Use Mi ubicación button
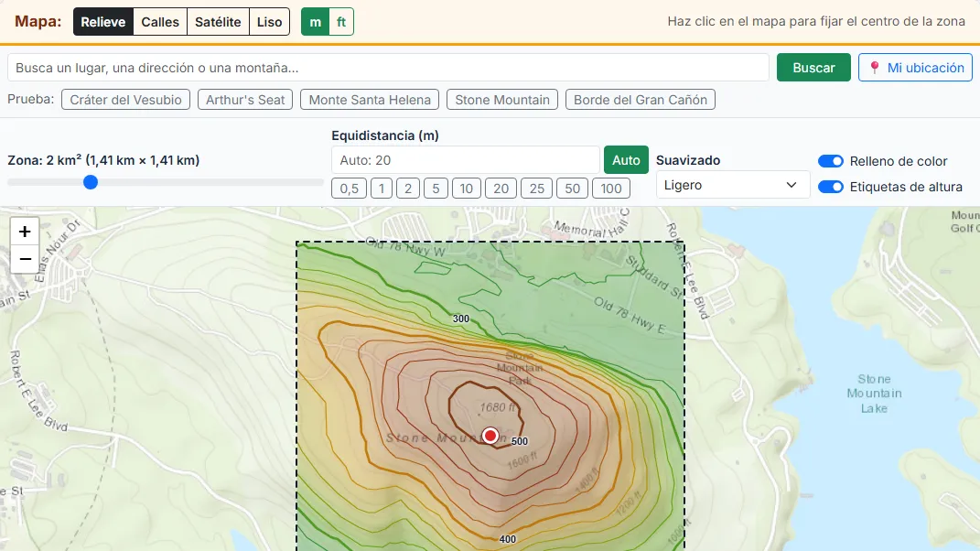Viewport: 980px width, 551px height. [x=916, y=68]
